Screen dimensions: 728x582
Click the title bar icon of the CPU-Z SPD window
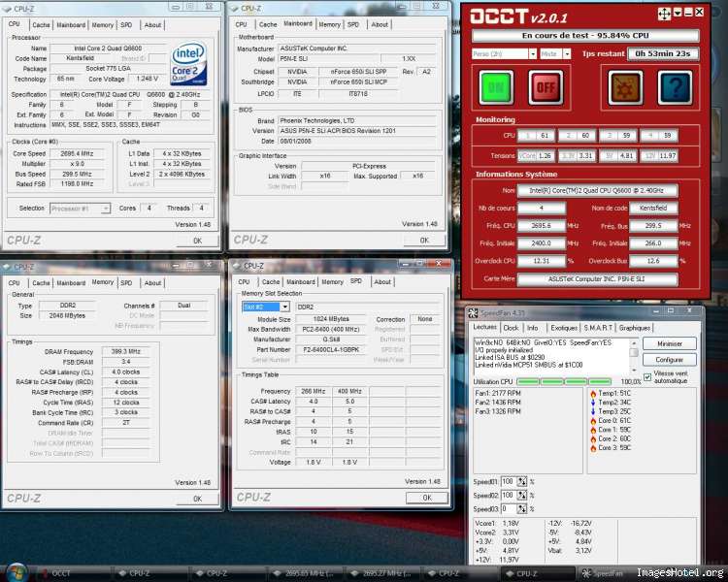237,266
